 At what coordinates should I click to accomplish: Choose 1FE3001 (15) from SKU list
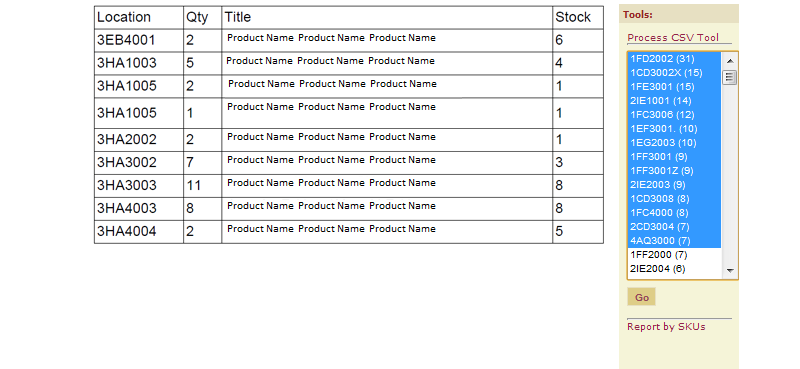(x=674, y=87)
